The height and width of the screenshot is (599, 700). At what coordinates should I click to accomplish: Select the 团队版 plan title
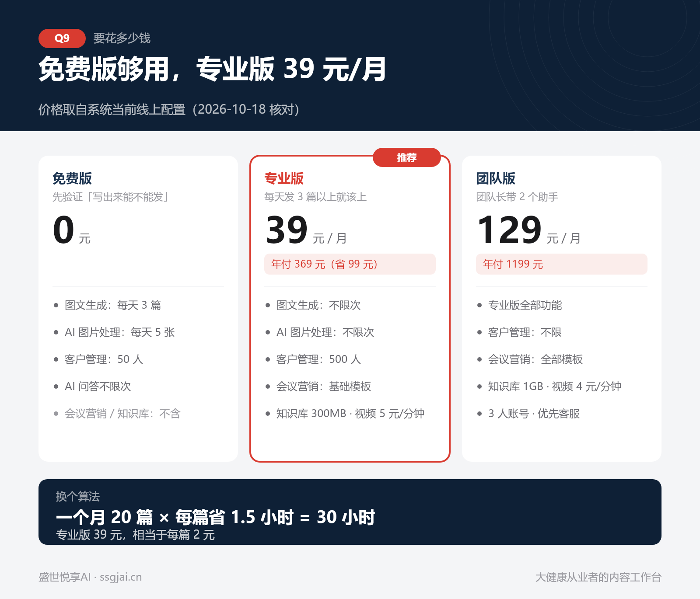tap(496, 178)
